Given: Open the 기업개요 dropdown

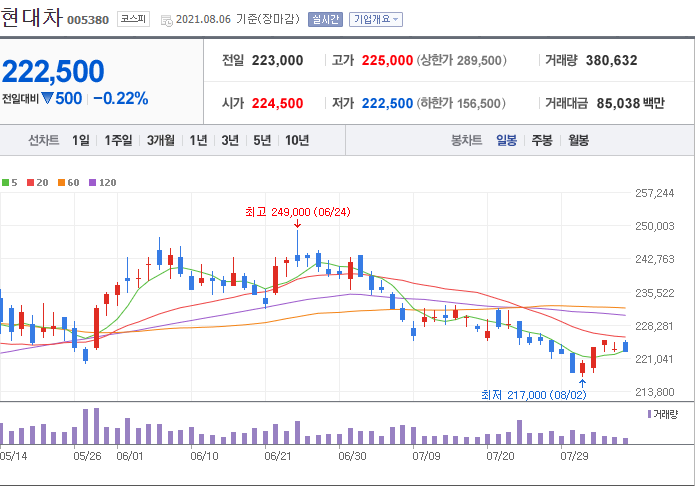Looking at the screenshot, I should 376,20.
